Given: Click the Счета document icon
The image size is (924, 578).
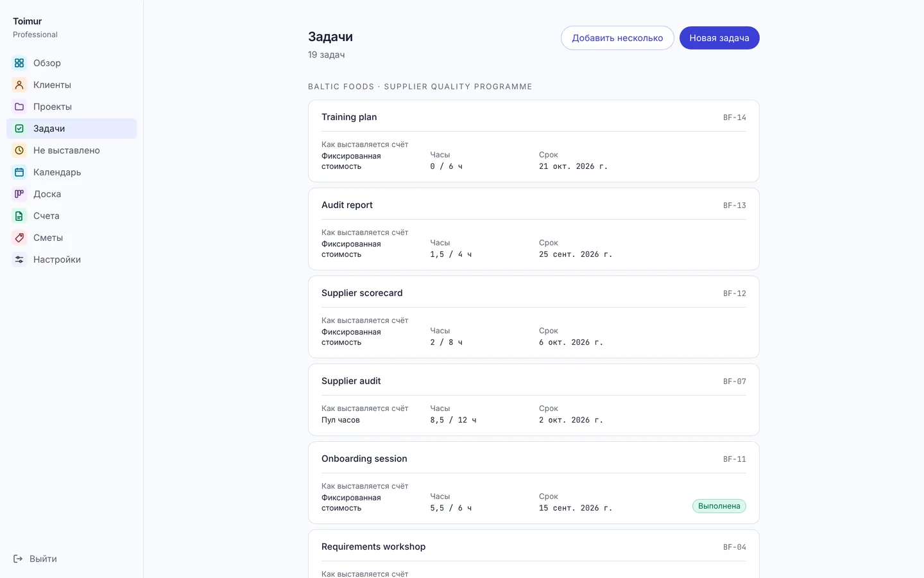Looking at the screenshot, I should click(19, 216).
